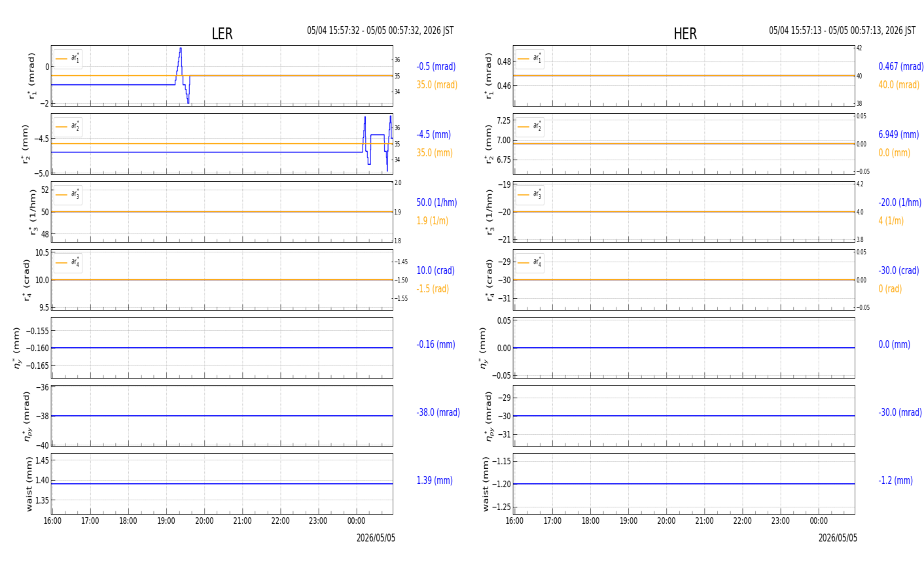
Task: Click the HER waist y-tick '-1.15'
Action: click(501, 461)
